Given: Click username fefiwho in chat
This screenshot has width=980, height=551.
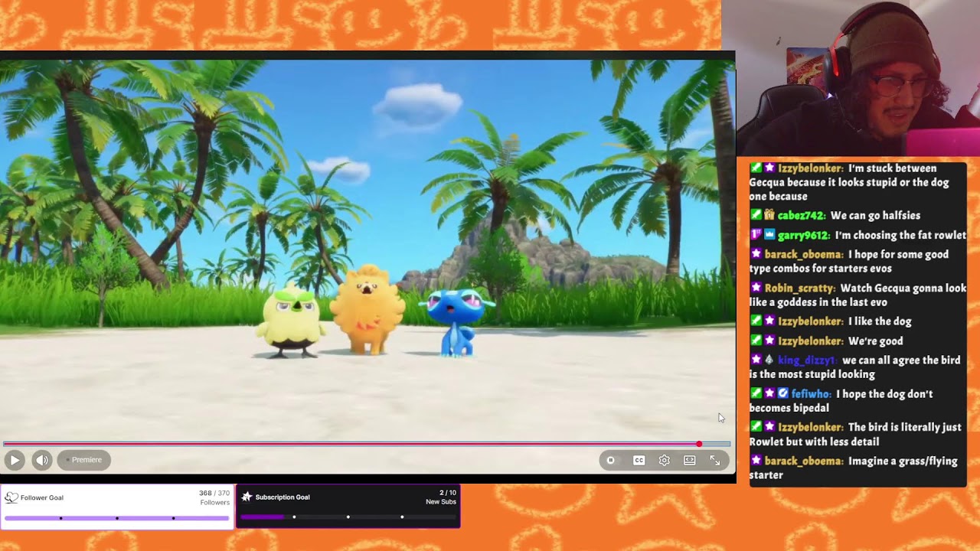Looking at the screenshot, I should pyautogui.click(x=811, y=394).
